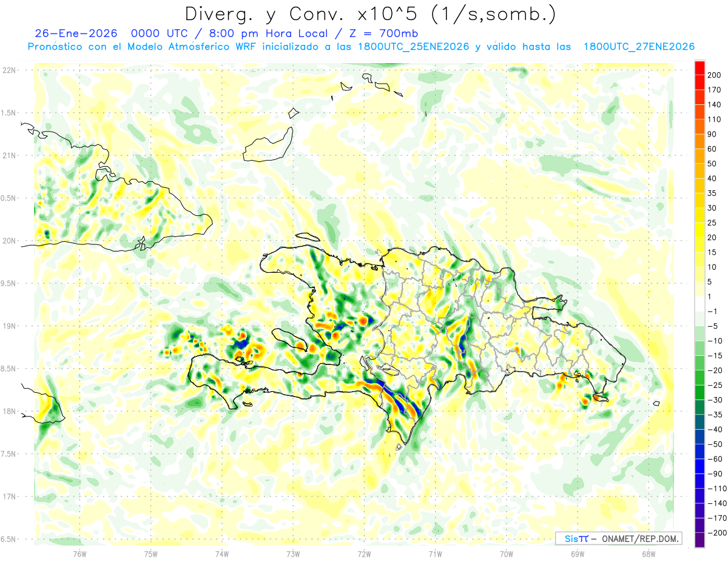Click the '30' value on color scale
The height and width of the screenshot is (562, 728).
pyautogui.click(x=713, y=209)
